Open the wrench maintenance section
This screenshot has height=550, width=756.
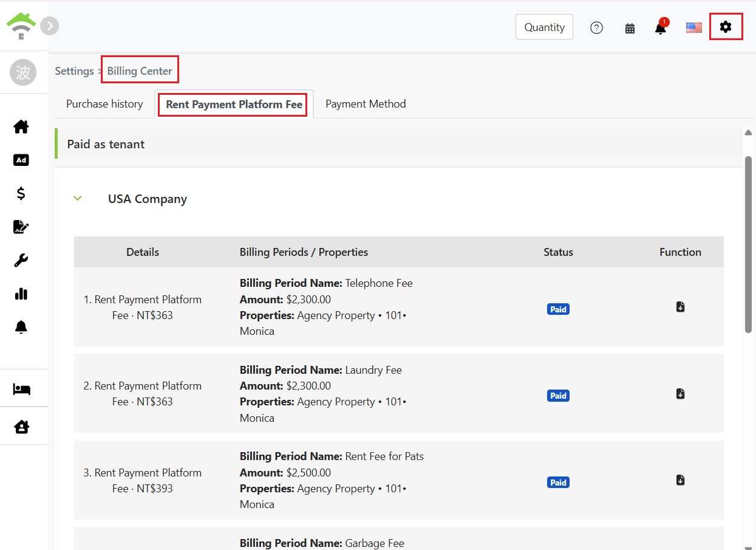[x=21, y=260]
